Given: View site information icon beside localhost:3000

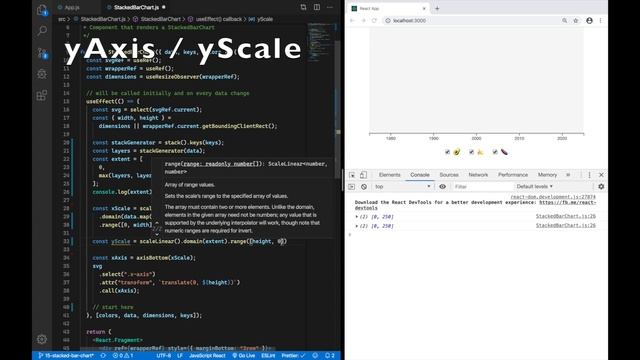Looking at the screenshot, I should tap(388, 20).
